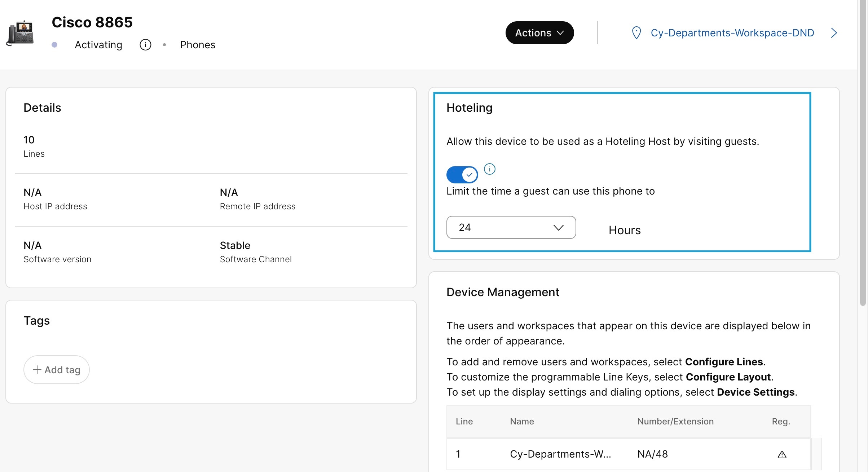Click the Add tag button
868x472 pixels.
(x=57, y=370)
